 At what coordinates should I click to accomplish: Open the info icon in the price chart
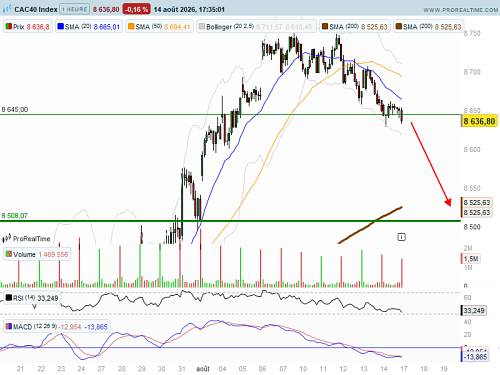click(x=401, y=237)
